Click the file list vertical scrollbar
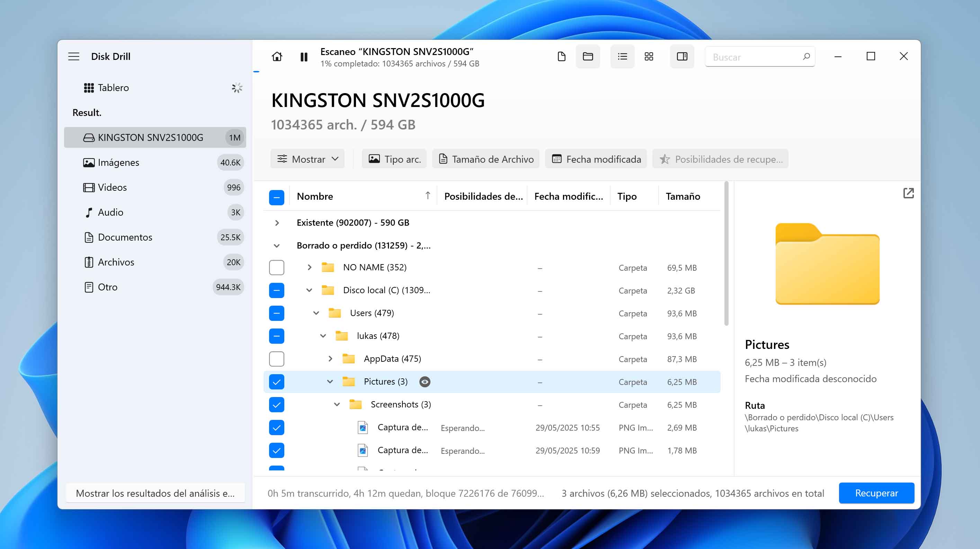Image resolution: width=980 pixels, height=549 pixels. point(726,254)
